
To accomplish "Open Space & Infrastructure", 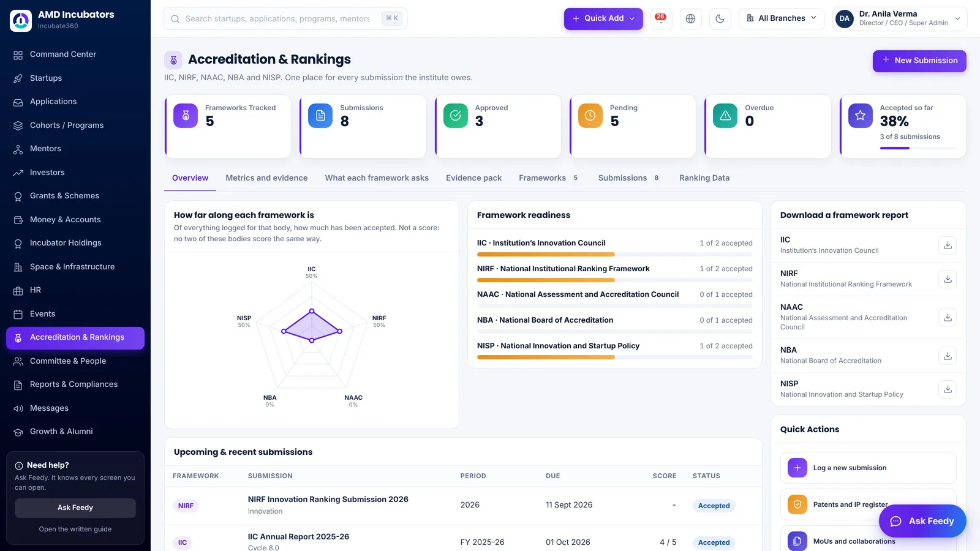I will 75,267.
